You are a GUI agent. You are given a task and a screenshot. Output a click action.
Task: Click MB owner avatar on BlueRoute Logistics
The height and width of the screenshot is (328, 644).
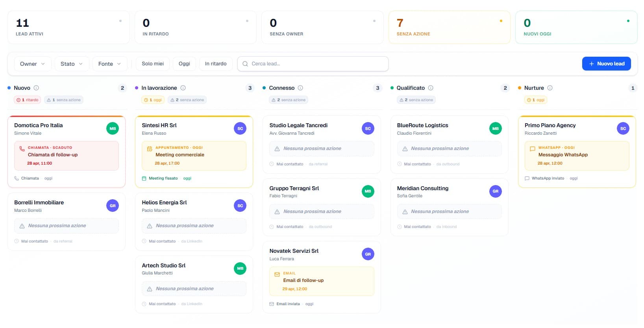495,128
